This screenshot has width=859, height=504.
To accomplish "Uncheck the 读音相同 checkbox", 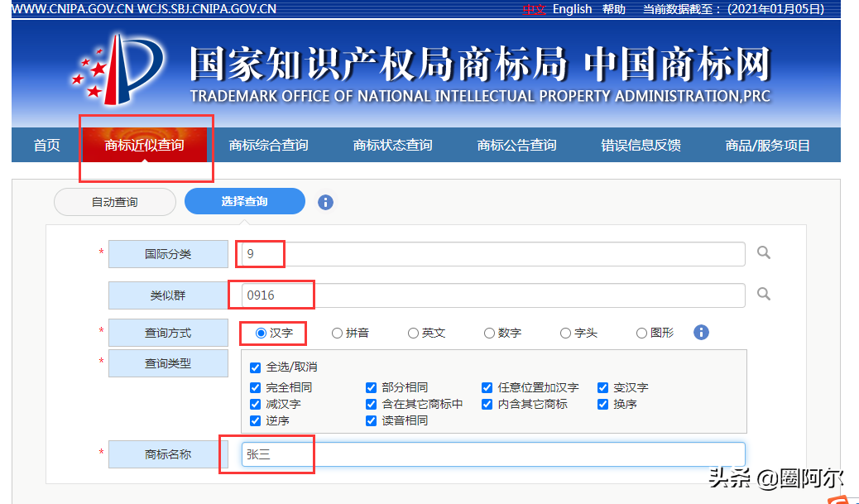I will pyautogui.click(x=371, y=420).
